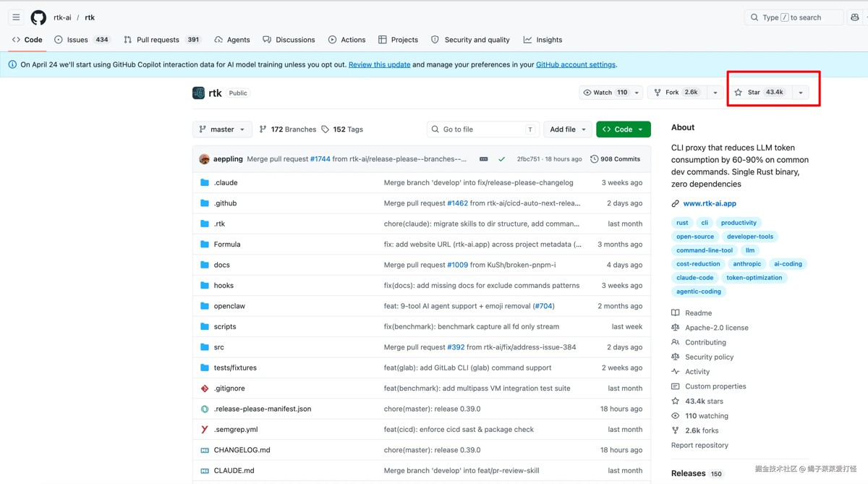Viewport: 868px width, 484px height.
Task: Switch to the Insights tab
Action: pyautogui.click(x=542, y=40)
